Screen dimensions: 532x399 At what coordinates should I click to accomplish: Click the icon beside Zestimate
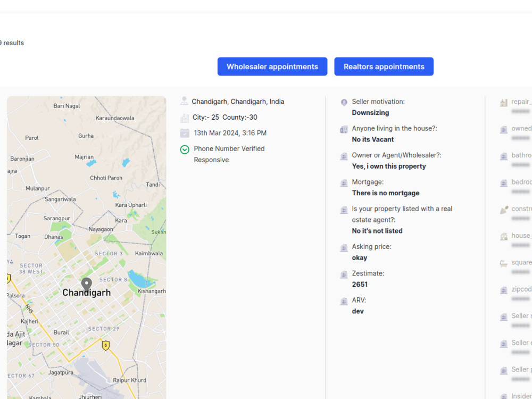(x=344, y=274)
